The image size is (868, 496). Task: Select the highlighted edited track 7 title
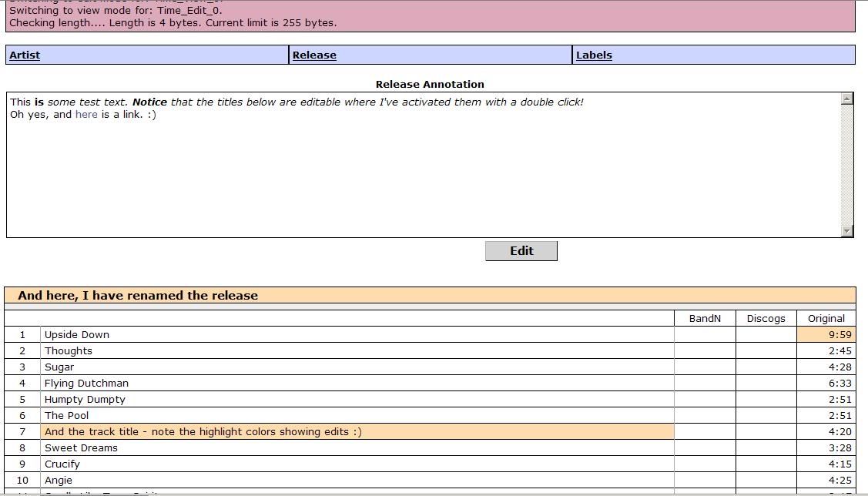tap(357, 432)
